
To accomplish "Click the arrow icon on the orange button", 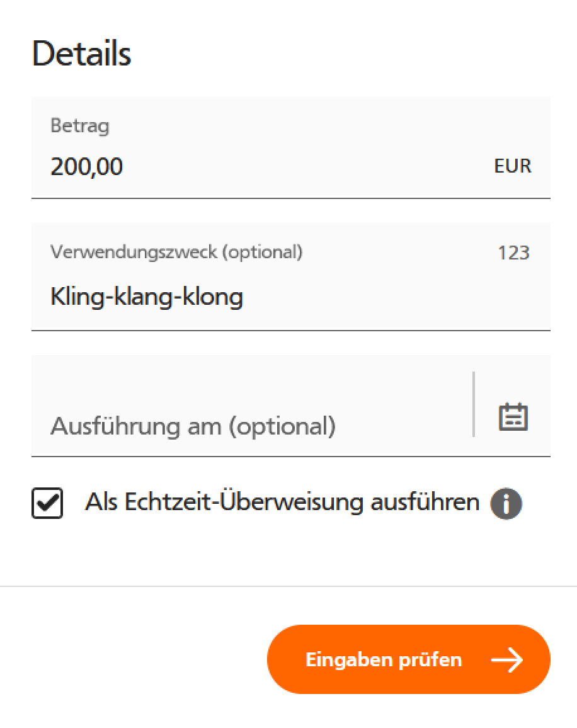I will (507, 660).
